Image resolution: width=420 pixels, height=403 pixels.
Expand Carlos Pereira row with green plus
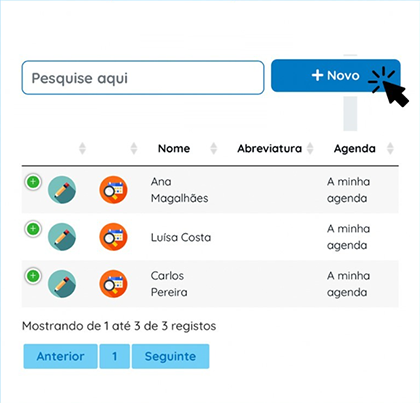coord(33,276)
